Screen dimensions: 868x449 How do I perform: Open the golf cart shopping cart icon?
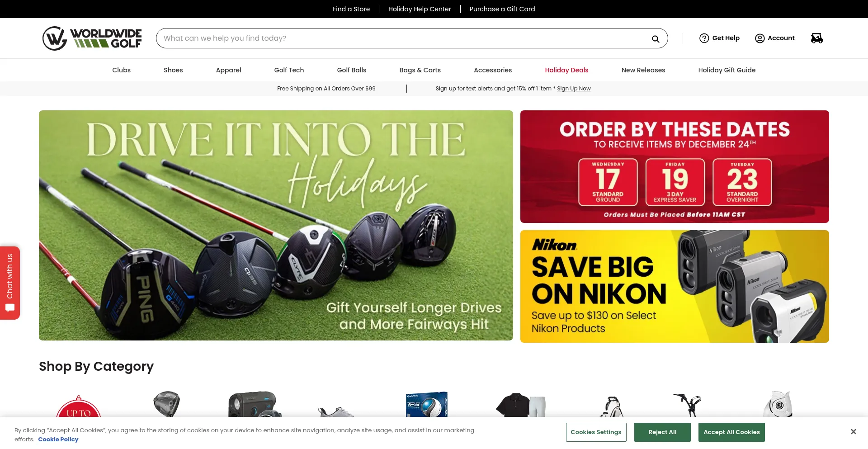817,38
